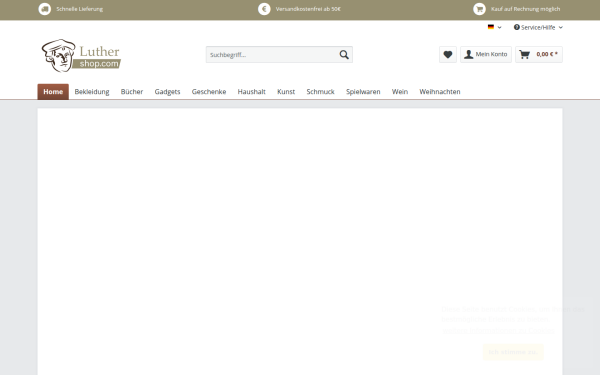Viewport: 600px width, 375px height.
Task: Open the Gadgets category
Action: point(167,92)
